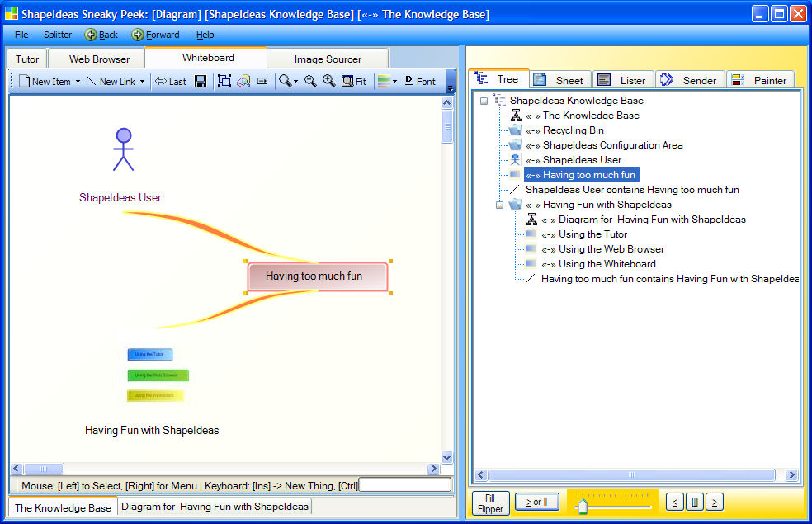Open the New Link dropdown arrow
Viewport: 812px width, 524px height.
(142, 82)
